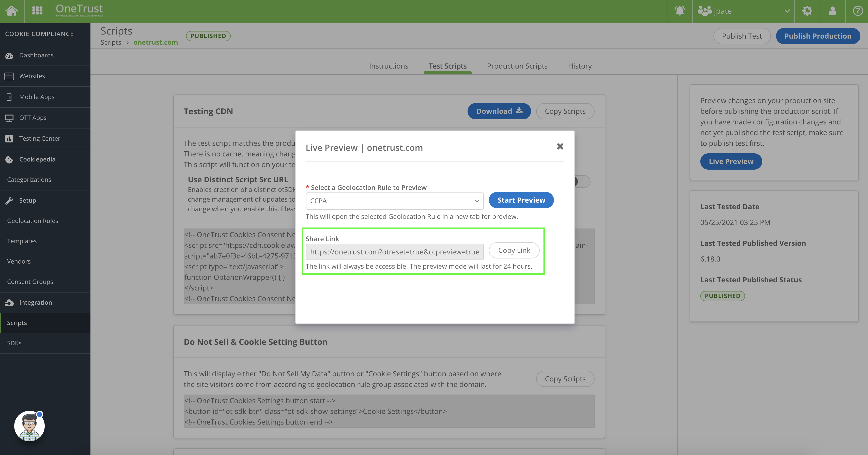Click the user profile icon
This screenshot has width=868, height=455.
click(832, 11)
